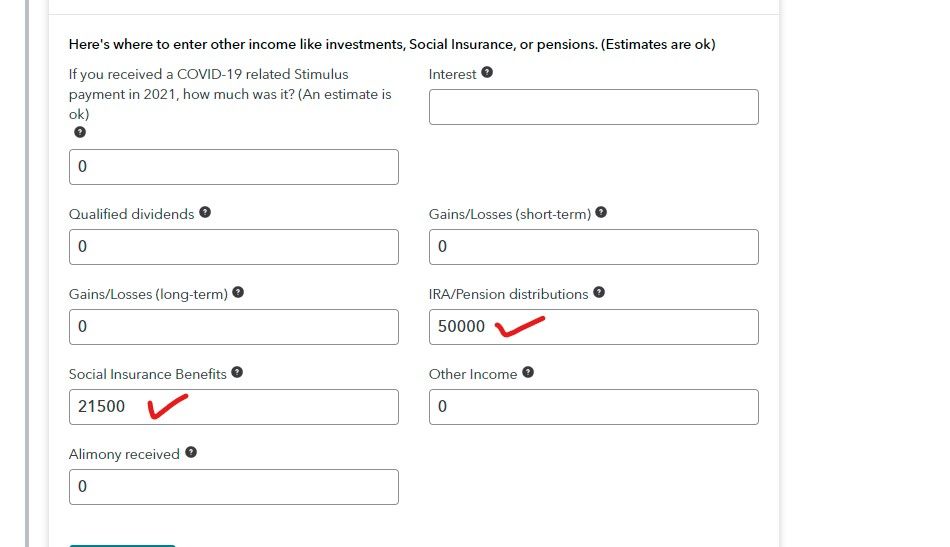Select Gains/Losses (long-term) input field

[x=234, y=327]
